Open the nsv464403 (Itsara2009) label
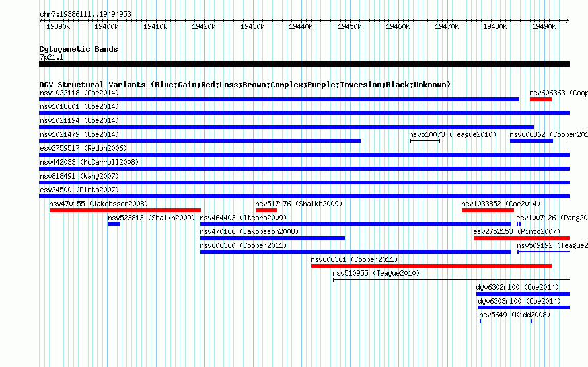This screenshot has height=367, width=588. point(243,218)
